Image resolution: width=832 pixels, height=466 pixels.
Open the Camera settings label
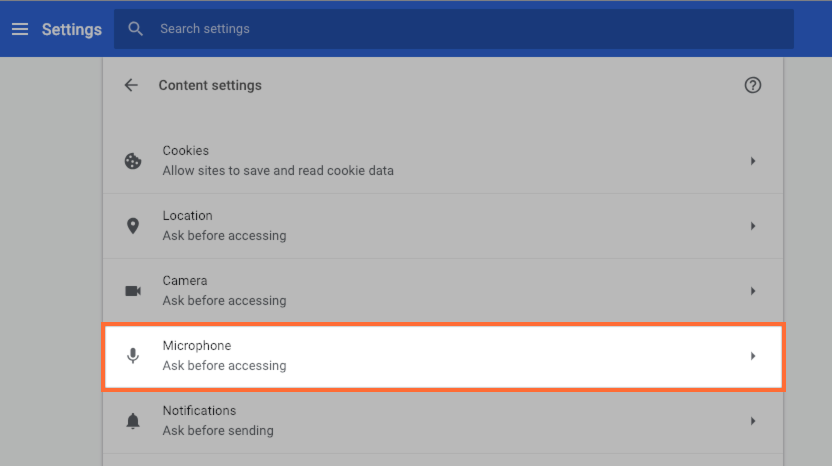pos(185,281)
